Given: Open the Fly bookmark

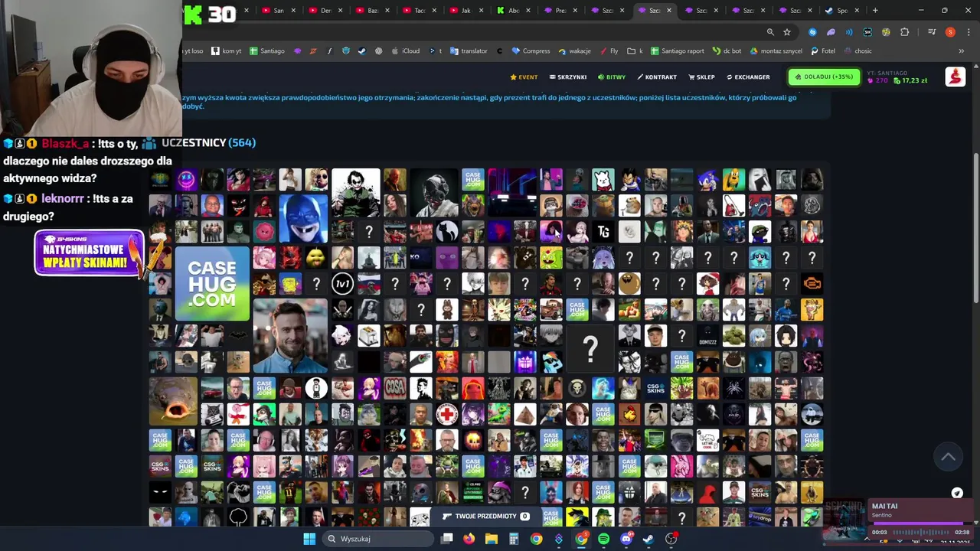Looking at the screenshot, I should (609, 51).
